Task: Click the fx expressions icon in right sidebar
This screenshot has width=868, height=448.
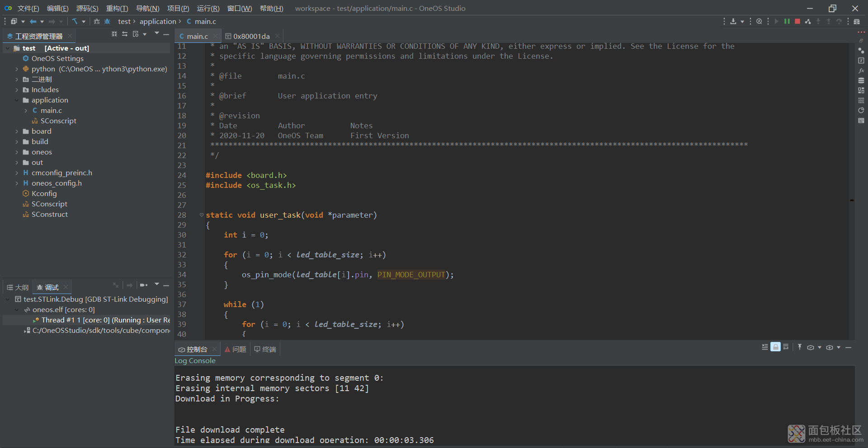Action: click(x=861, y=70)
